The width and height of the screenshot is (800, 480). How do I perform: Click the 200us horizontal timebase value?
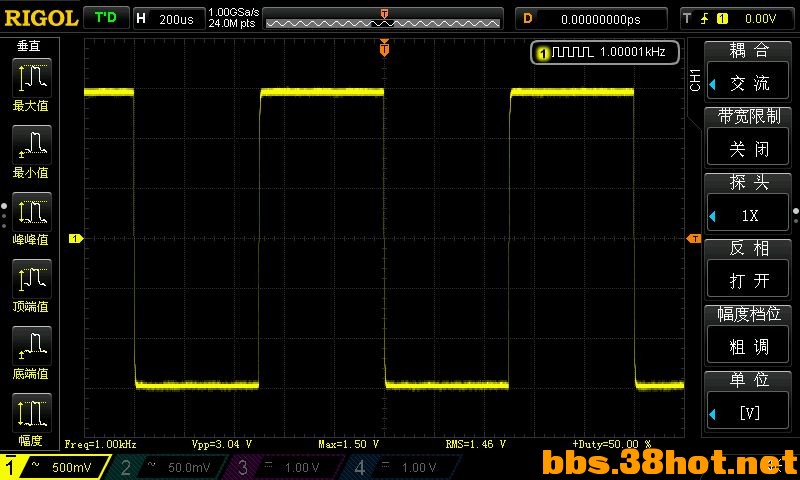(176, 19)
